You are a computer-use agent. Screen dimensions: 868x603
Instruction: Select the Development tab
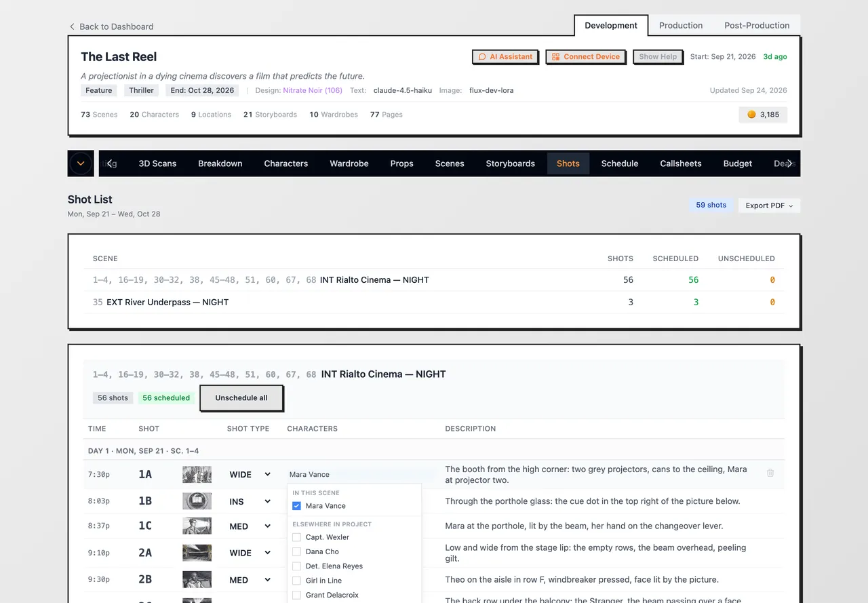[x=611, y=25]
